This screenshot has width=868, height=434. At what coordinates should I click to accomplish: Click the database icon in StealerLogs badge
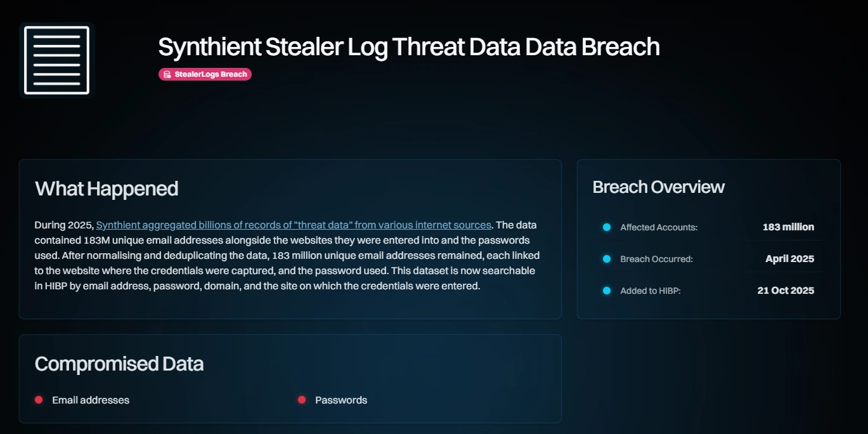(167, 75)
